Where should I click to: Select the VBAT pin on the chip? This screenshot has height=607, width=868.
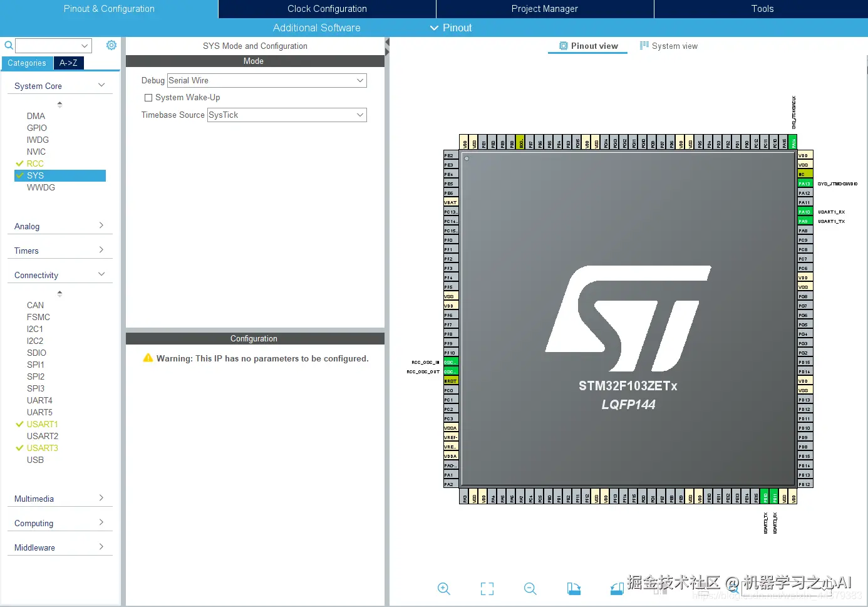pos(451,202)
